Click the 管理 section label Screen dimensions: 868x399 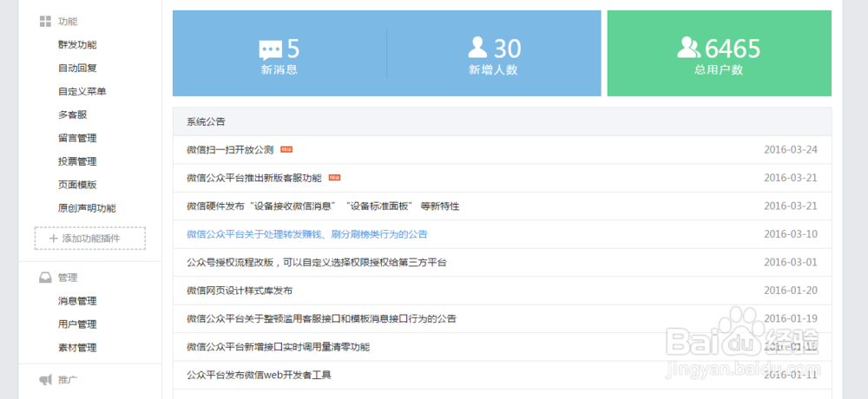click(x=68, y=278)
